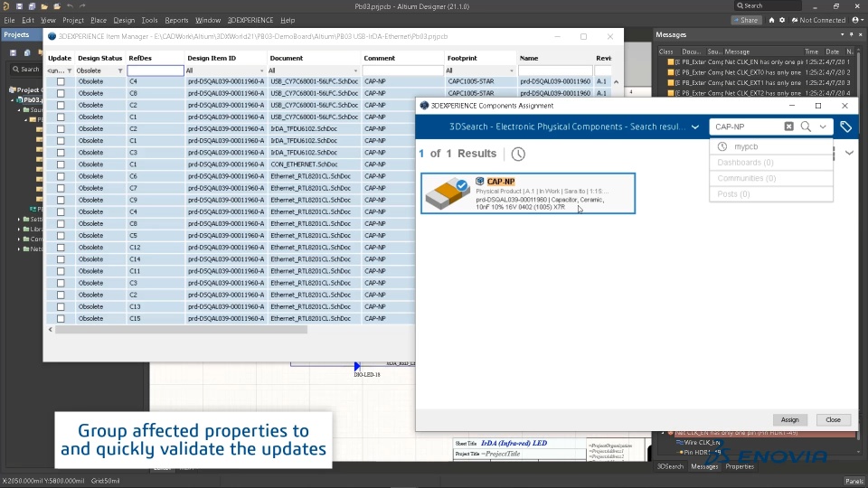This screenshot has width=868, height=488.
Task: Click the second icon in Projects panel toolbar
Action: tap(26, 52)
